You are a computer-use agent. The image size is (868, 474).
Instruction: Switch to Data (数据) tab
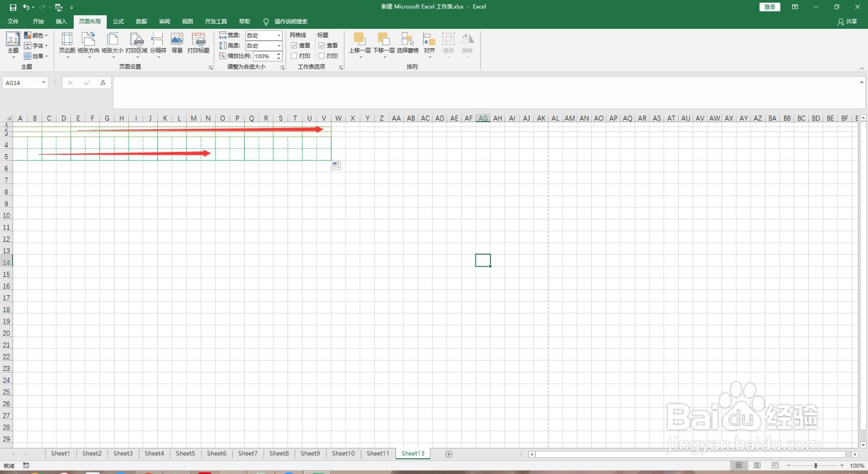(142, 22)
